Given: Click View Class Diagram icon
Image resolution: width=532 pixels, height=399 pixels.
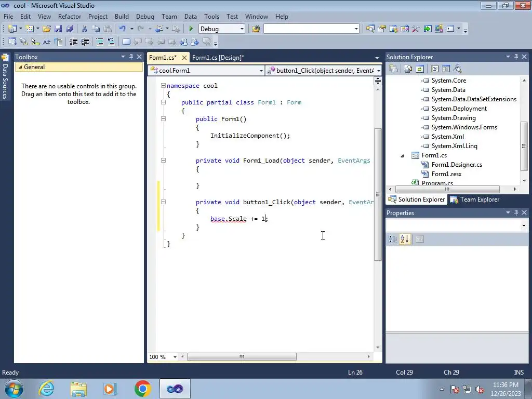Looking at the screenshot, I should (x=457, y=69).
